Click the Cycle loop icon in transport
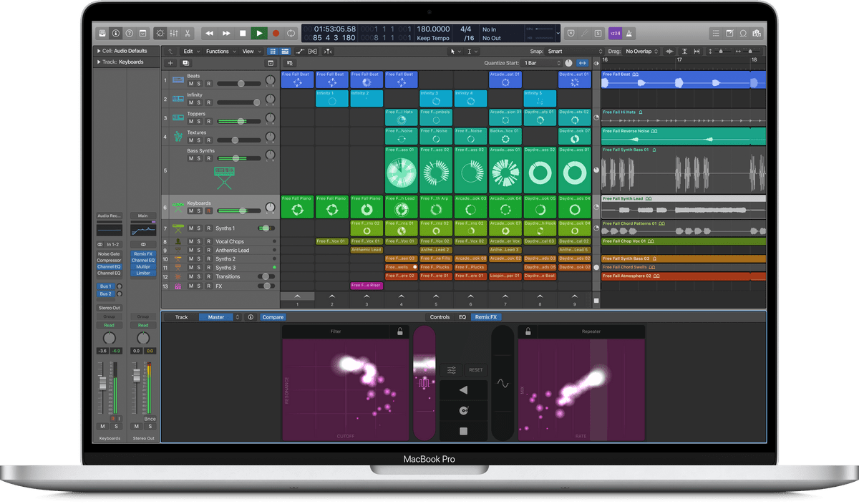Image resolution: width=859 pixels, height=504 pixels. pos(291,33)
